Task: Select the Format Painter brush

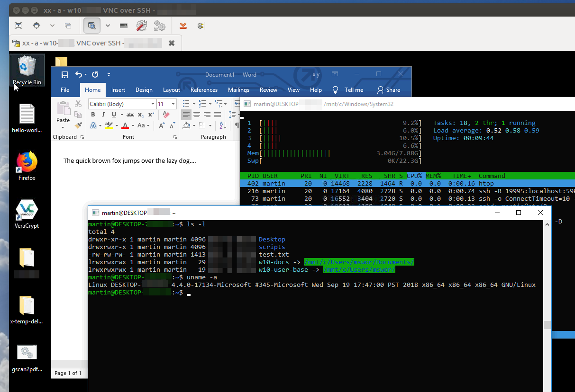Action: point(78,125)
